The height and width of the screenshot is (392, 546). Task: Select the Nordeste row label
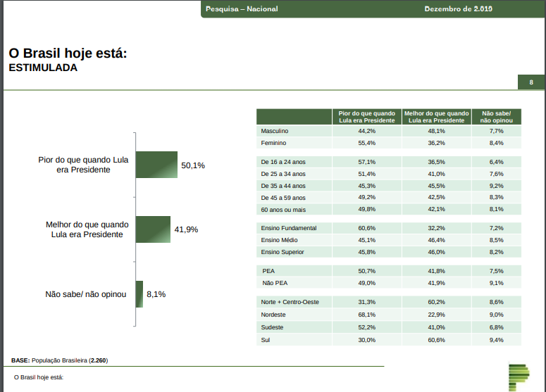[x=273, y=315]
